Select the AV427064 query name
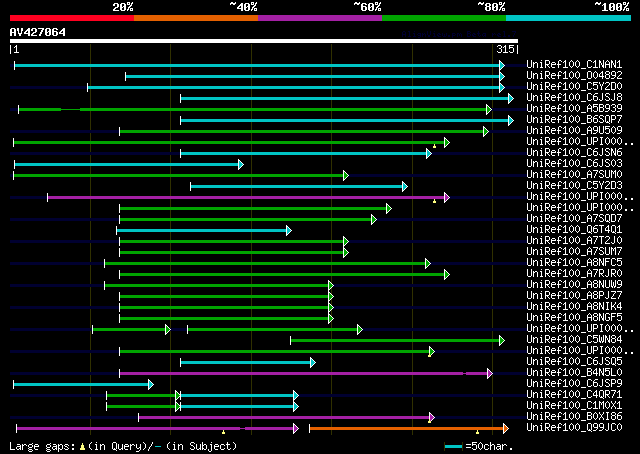This screenshot has width=640, height=454. pyautogui.click(x=38, y=32)
